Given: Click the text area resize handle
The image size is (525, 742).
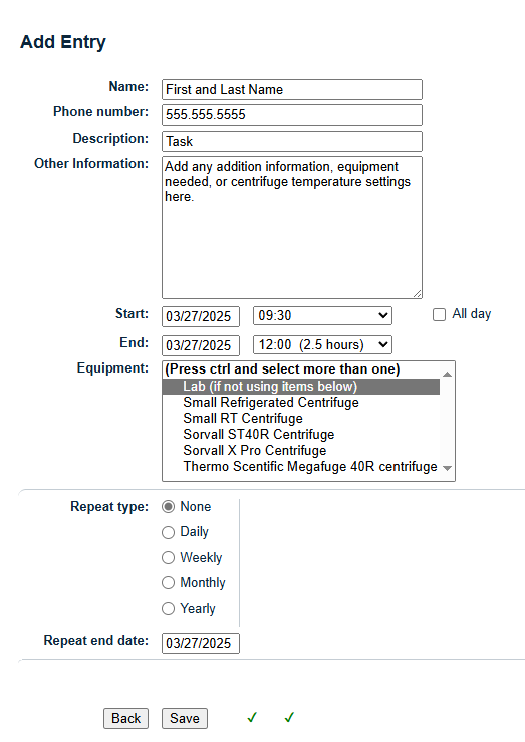Looking at the screenshot, I should (417, 293).
